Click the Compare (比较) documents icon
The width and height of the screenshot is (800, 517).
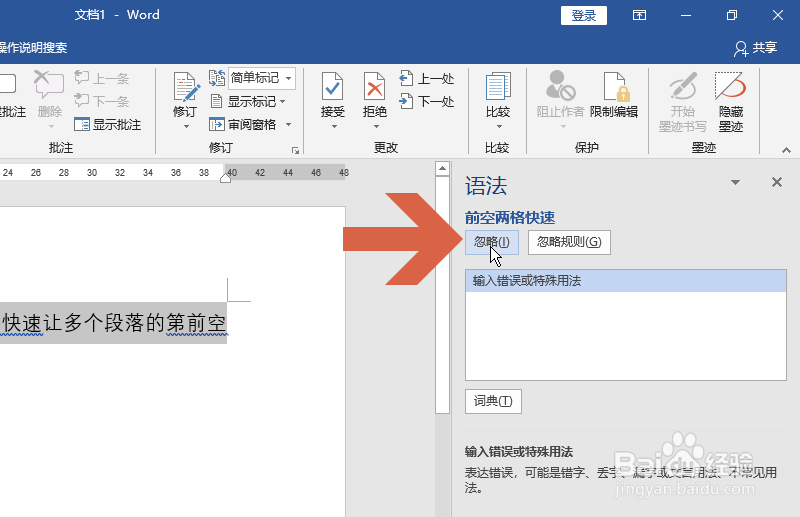[498, 87]
